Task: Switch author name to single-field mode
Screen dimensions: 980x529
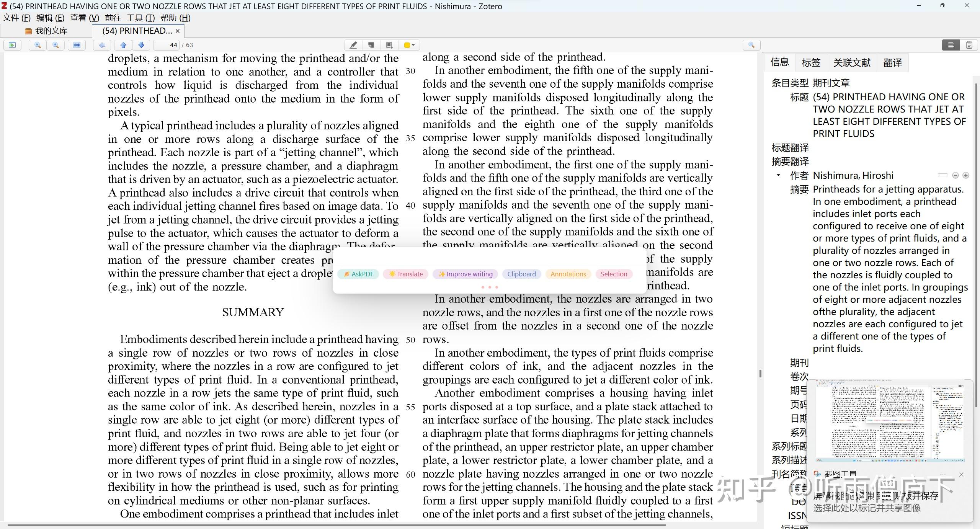Action: tap(942, 175)
